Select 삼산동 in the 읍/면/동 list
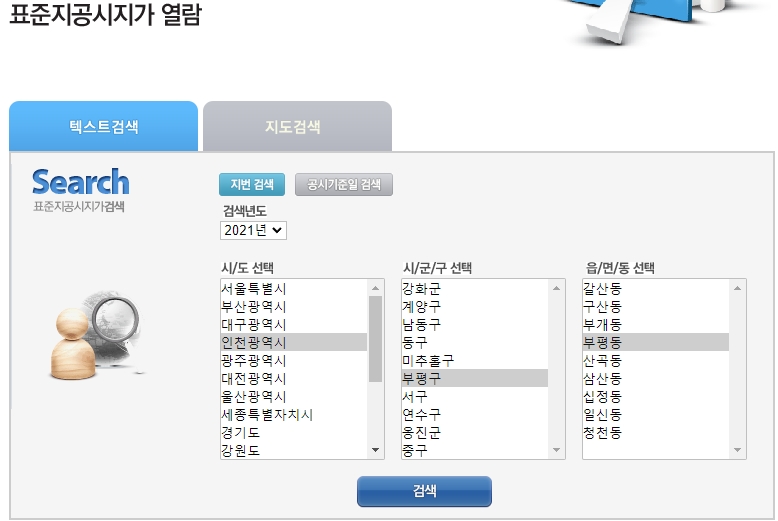The image size is (778, 521). point(656,378)
